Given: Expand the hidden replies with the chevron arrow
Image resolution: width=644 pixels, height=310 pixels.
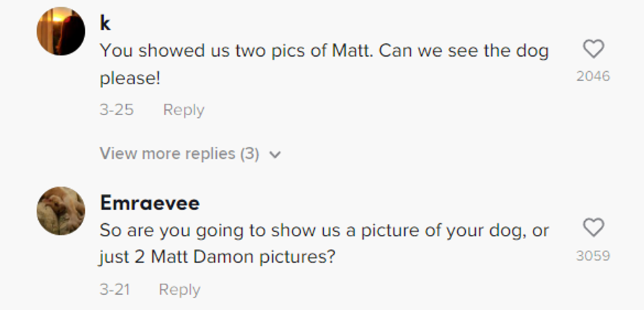Looking at the screenshot, I should [x=275, y=155].
